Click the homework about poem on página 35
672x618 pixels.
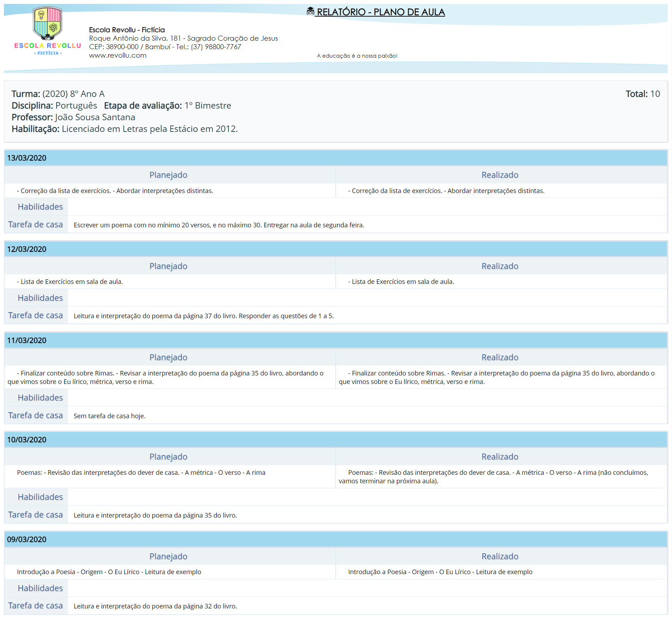coord(155,515)
